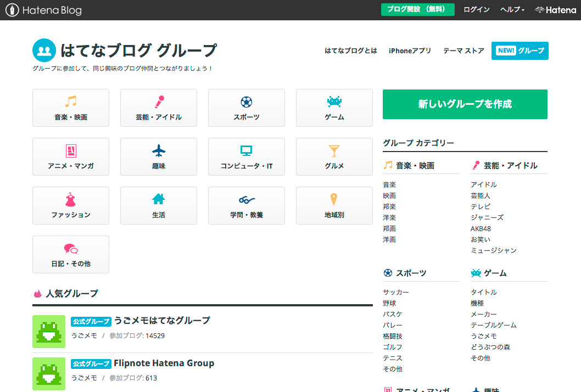Click the どうぶつの森 subcategory link
The width and height of the screenshot is (581, 392).
pyautogui.click(x=490, y=347)
